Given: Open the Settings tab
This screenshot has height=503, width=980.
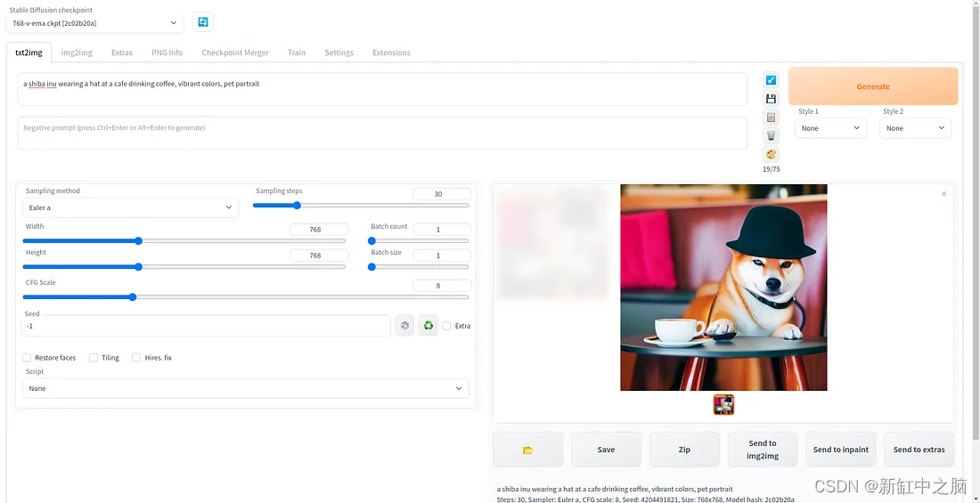Looking at the screenshot, I should coord(339,53).
